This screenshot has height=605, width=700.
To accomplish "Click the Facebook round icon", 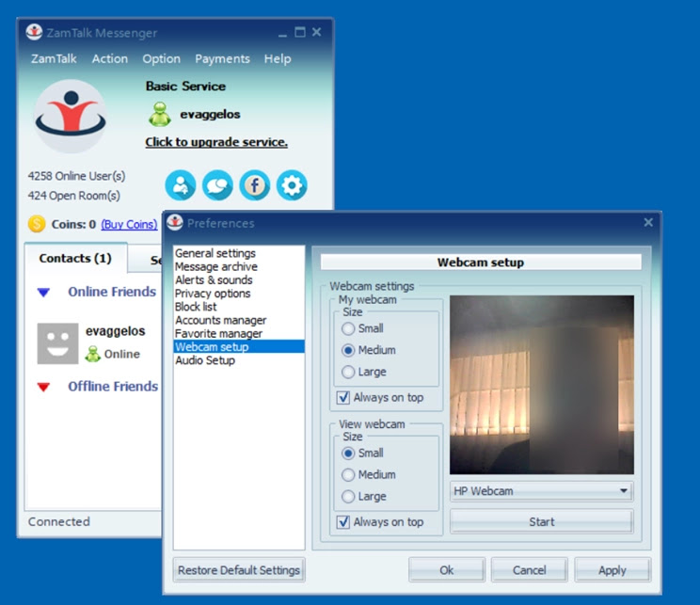I will [x=254, y=185].
